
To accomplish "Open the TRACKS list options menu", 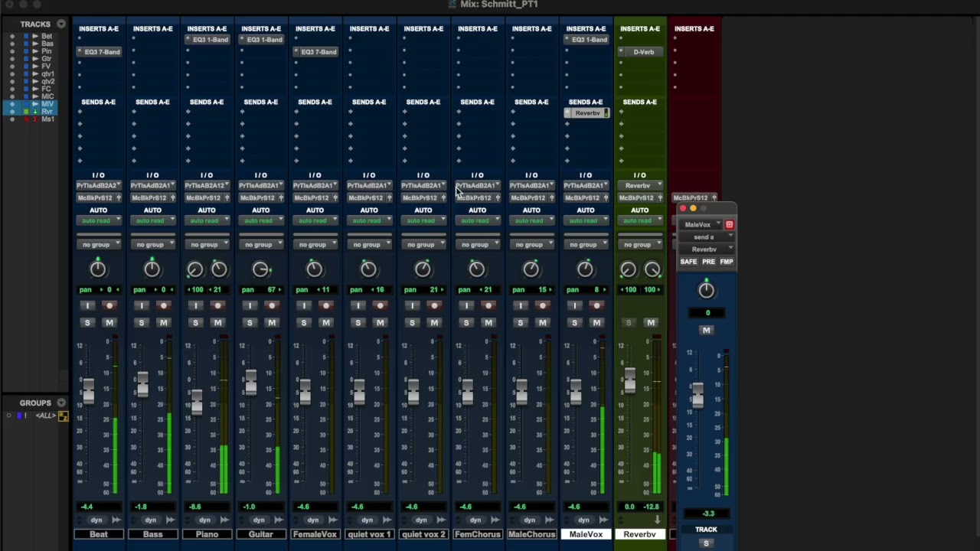I will 61,24.
